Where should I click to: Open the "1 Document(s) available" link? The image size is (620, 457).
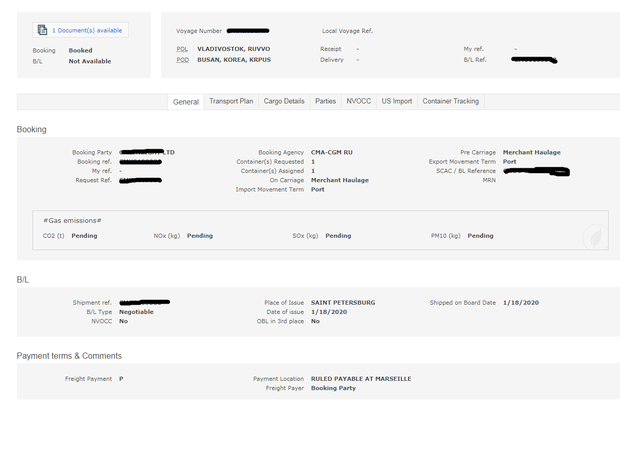click(86, 30)
